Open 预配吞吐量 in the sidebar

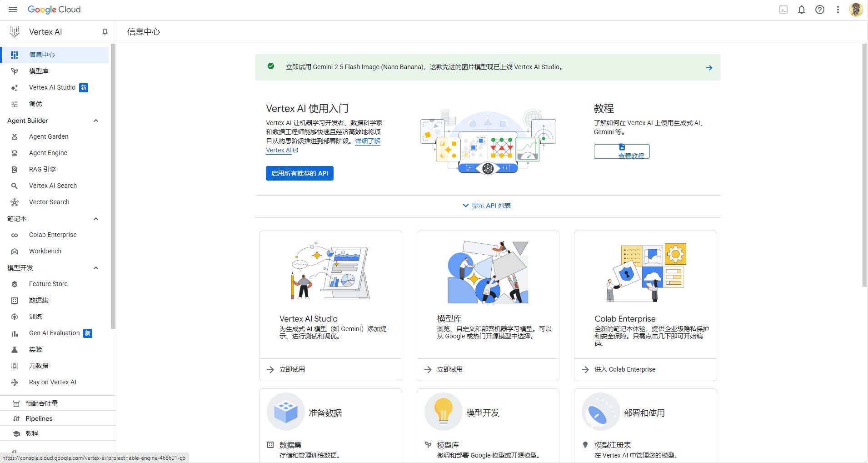point(58,403)
